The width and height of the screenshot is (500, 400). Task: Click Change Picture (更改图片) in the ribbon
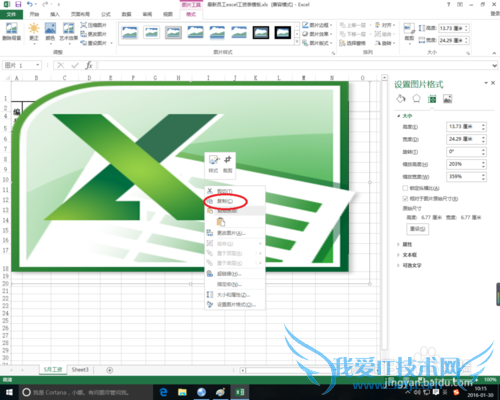point(94,34)
